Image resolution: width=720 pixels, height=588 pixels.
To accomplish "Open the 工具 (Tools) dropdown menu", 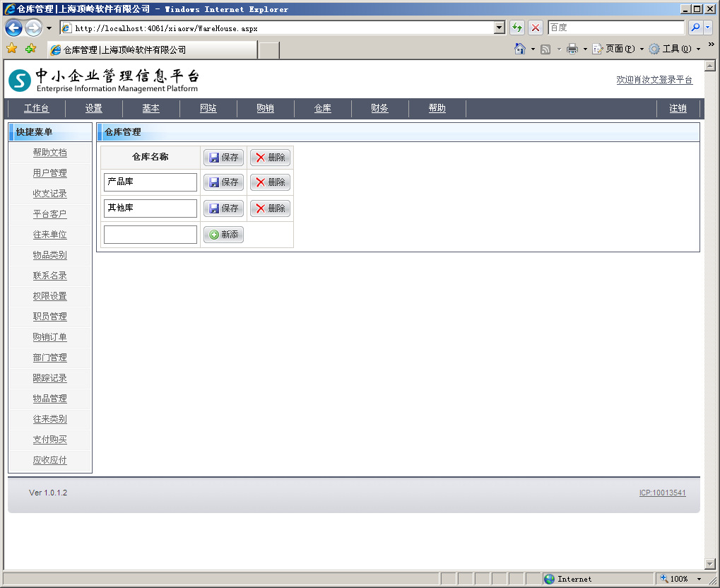I will [674, 49].
